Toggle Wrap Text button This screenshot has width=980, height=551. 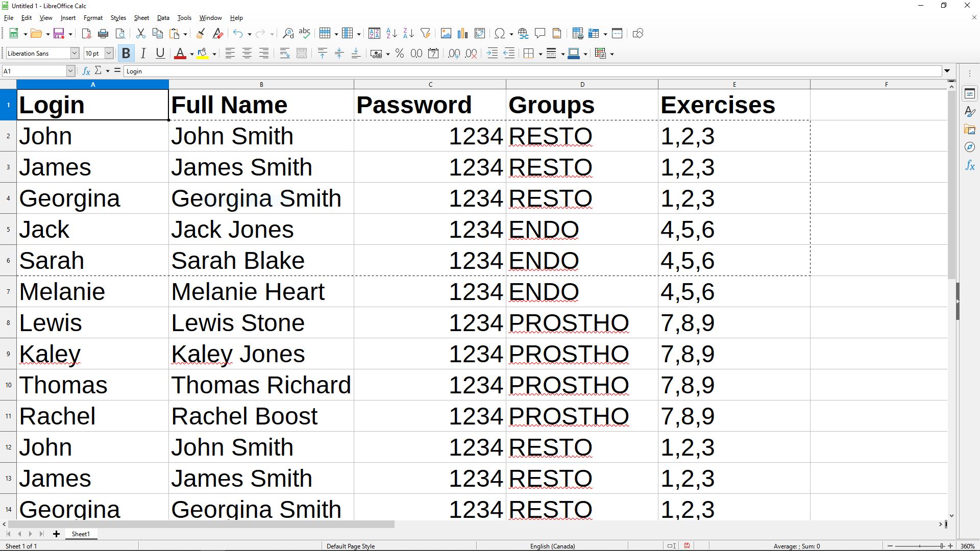(x=285, y=54)
